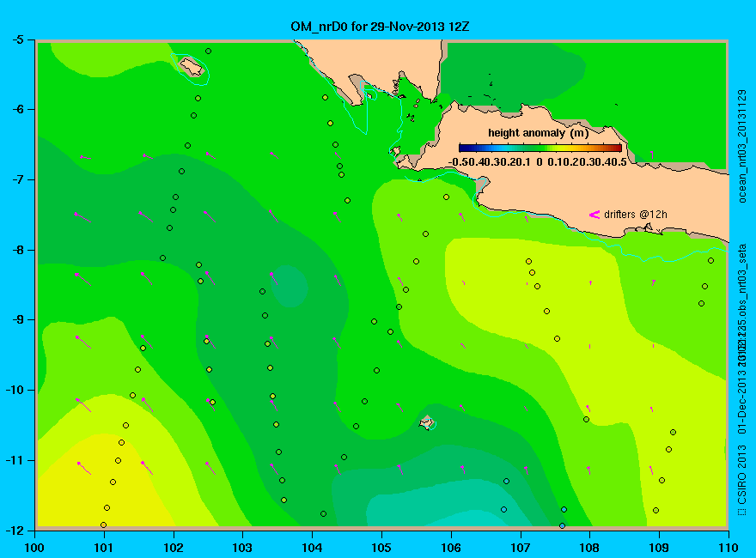Click the vertical 'CSIRO 2013' credit text
The image size is (756, 558).
(x=742, y=475)
